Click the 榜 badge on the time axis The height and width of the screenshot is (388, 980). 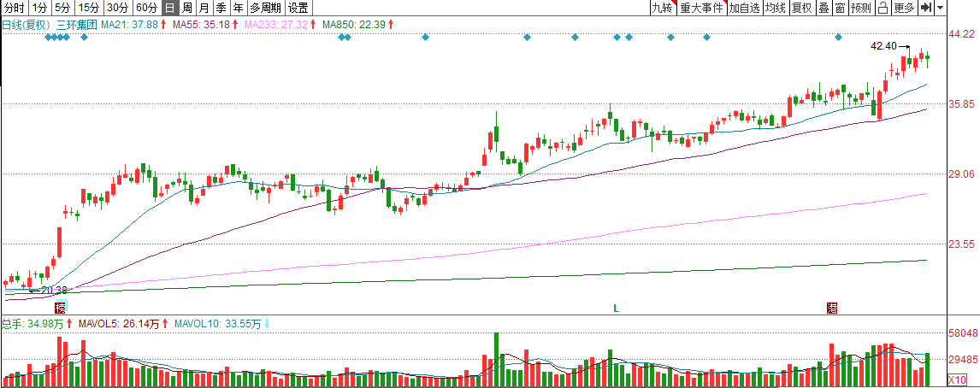tap(60, 308)
